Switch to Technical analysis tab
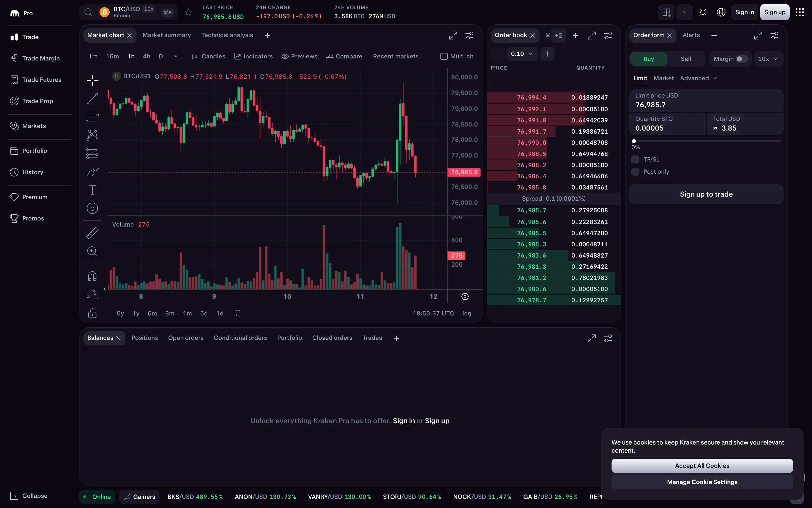Screen dimensions: 812x508 click(x=227, y=35)
